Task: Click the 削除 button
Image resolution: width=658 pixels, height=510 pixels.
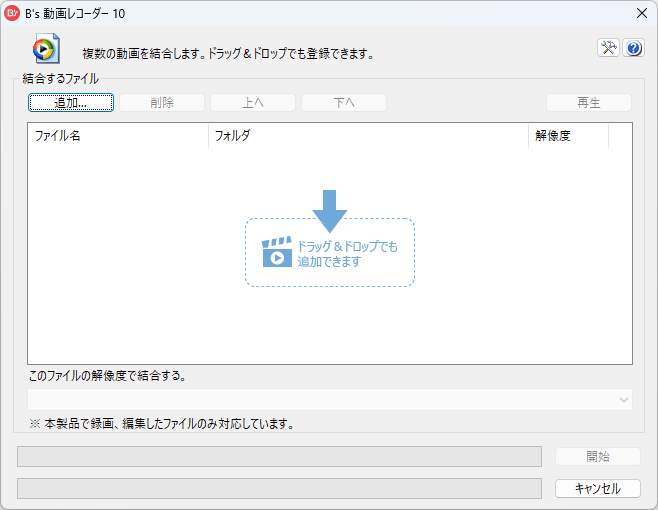Action: click(162, 102)
